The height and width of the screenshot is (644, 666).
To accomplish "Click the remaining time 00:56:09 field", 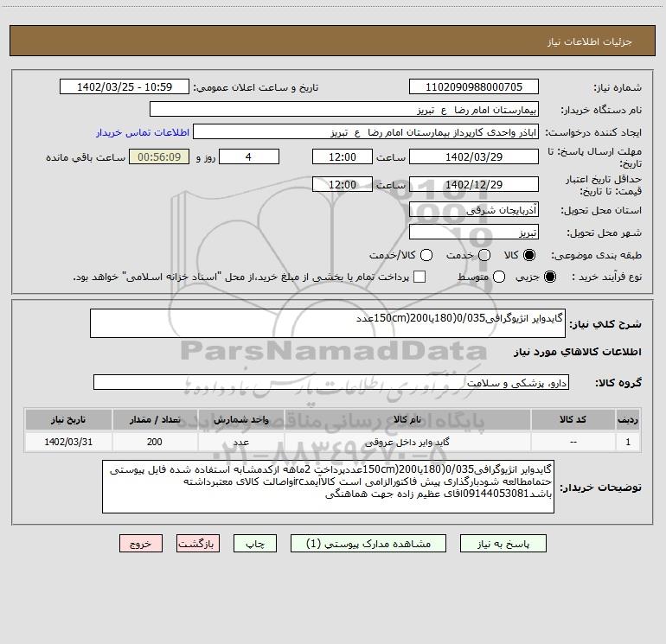I will tap(159, 156).
